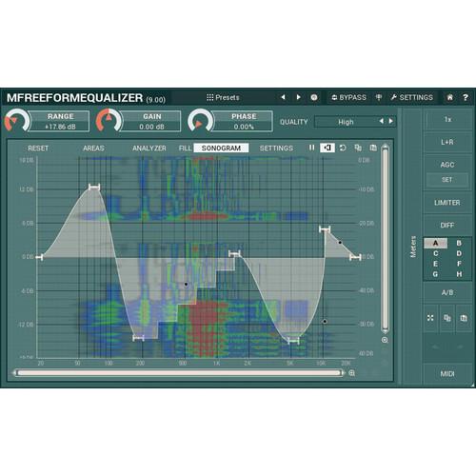Click the SET button under AGC
Image resolution: width=476 pixels, height=476 pixels.
(447, 180)
